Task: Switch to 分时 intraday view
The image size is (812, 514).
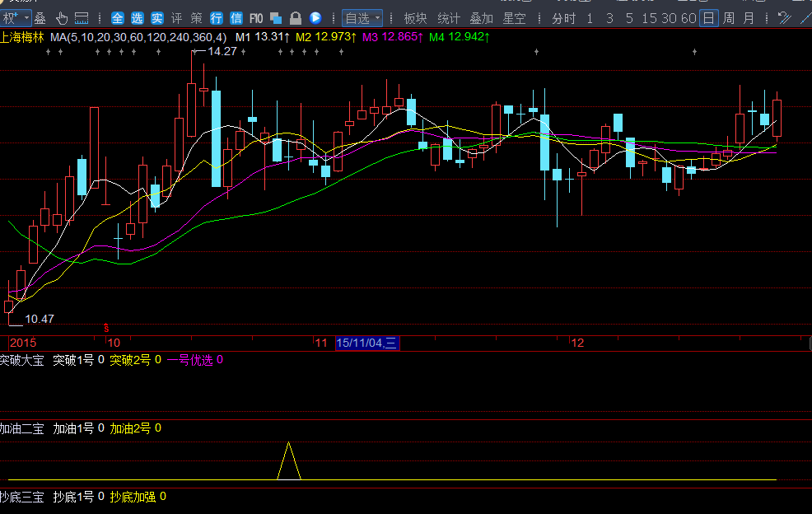Action: tap(564, 17)
